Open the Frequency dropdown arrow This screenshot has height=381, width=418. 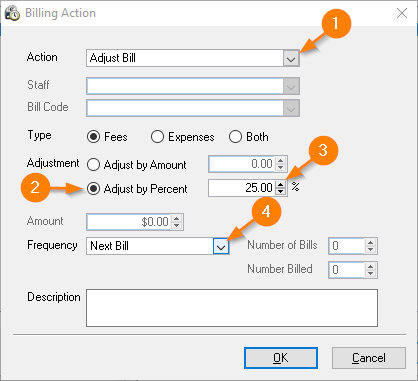pyautogui.click(x=221, y=247)
